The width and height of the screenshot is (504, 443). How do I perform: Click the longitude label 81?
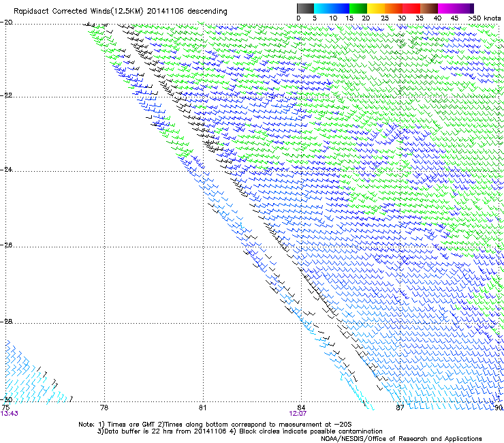[x=202, y=408]
